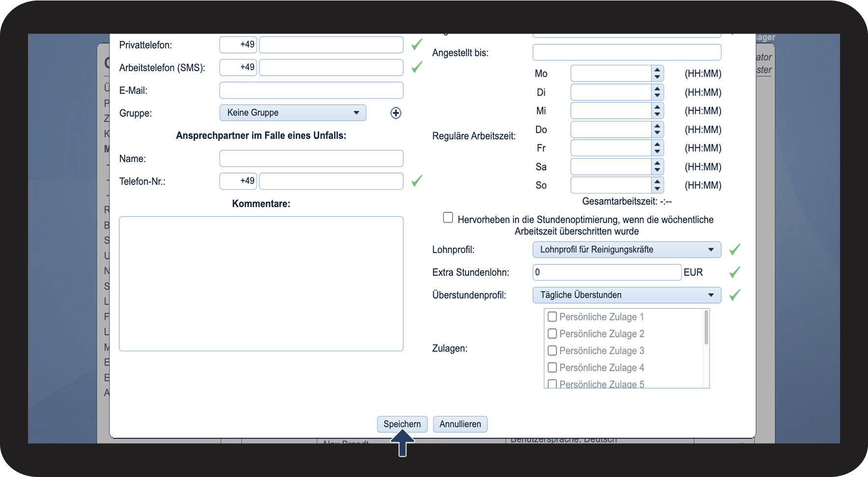Click the plus icon to add a Gruppe
Viewport: 868px width, 477px height.
396,113
